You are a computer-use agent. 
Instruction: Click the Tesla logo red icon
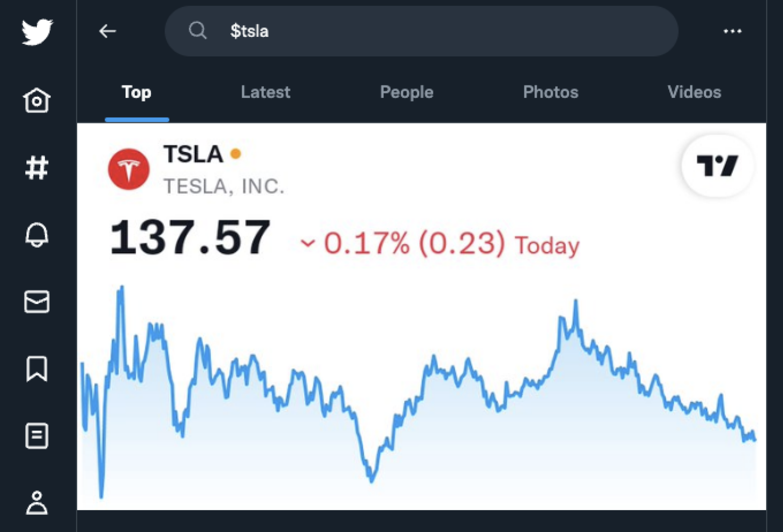click(x=128, y=169)
